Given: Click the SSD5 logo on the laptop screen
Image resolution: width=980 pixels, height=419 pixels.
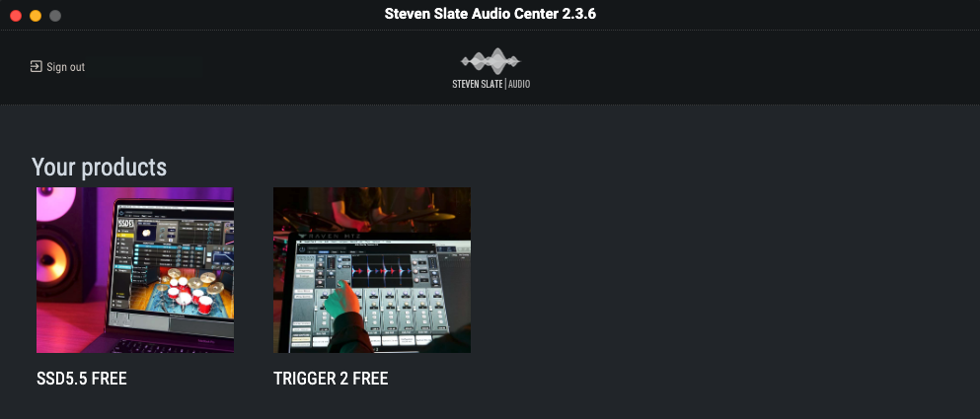Looking at the screenshot, I should (125, 223).
